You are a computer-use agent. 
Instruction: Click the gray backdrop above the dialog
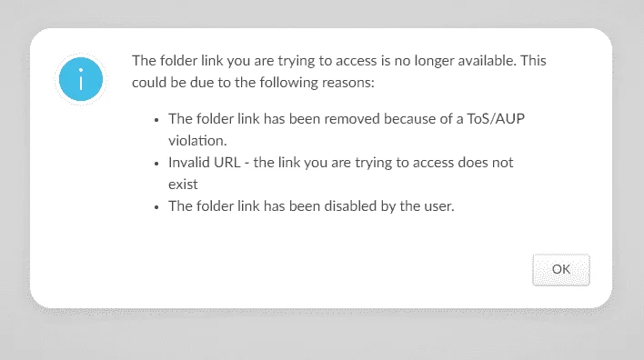pyautogui.click(x=322, y=13)
